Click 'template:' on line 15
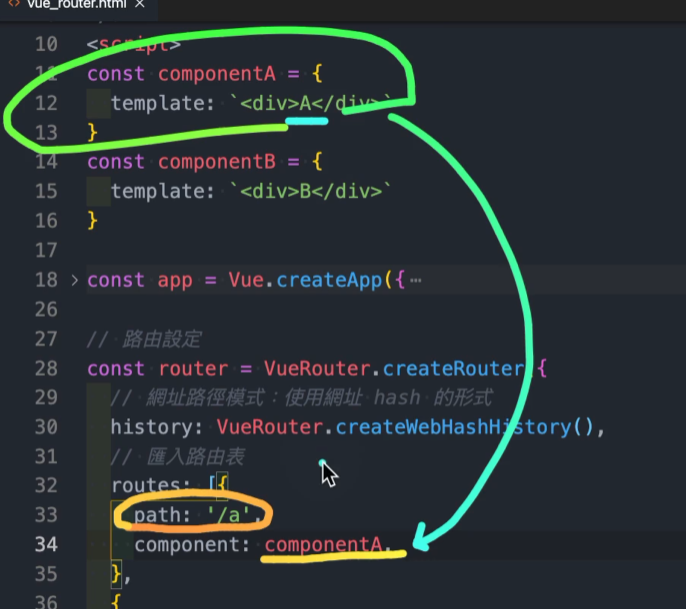This screenshot has width=686, height=609. 162,192
